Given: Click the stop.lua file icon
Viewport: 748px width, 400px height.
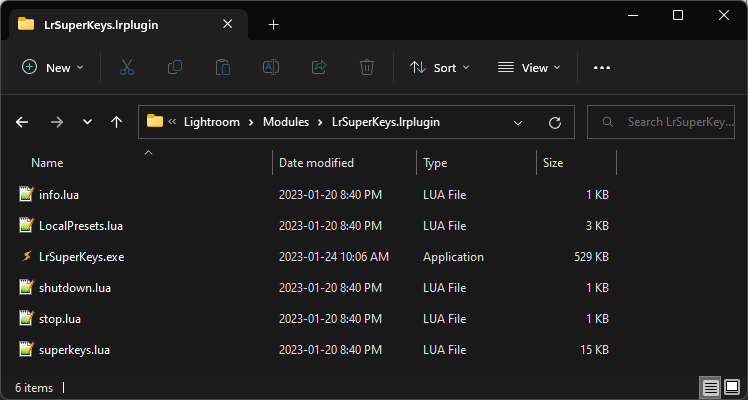Looking at the screenshot, I should 27,318.
